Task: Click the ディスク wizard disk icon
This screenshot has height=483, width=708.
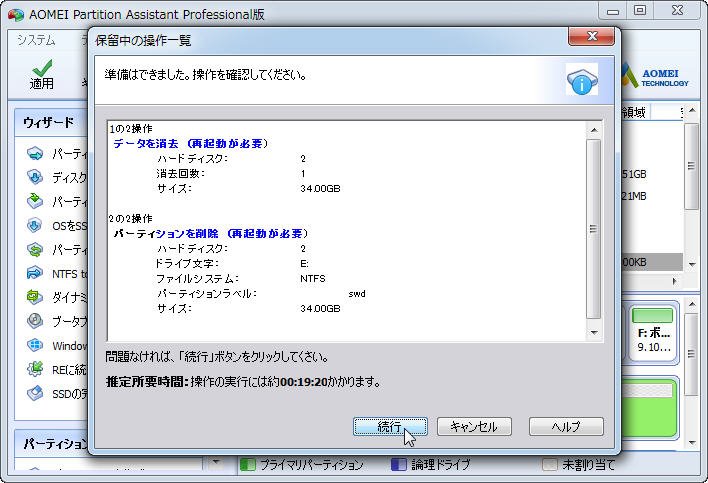Action: click(x=35, y=177)
